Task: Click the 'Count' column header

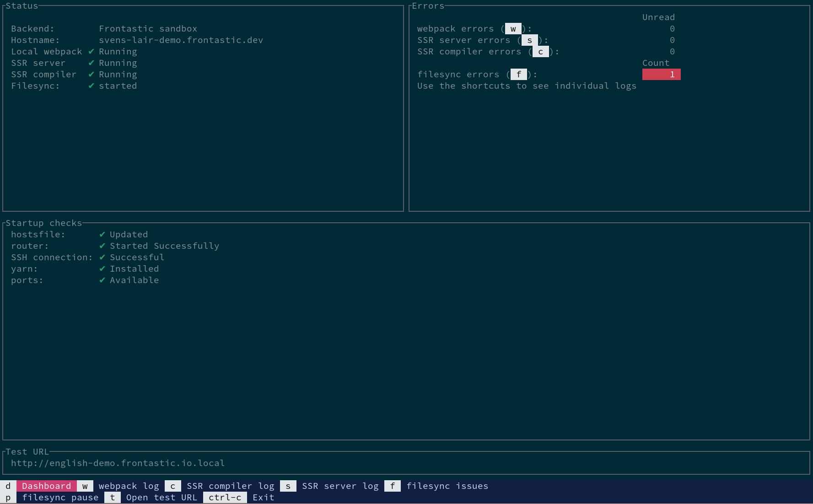Action: [x=656, y=63]
